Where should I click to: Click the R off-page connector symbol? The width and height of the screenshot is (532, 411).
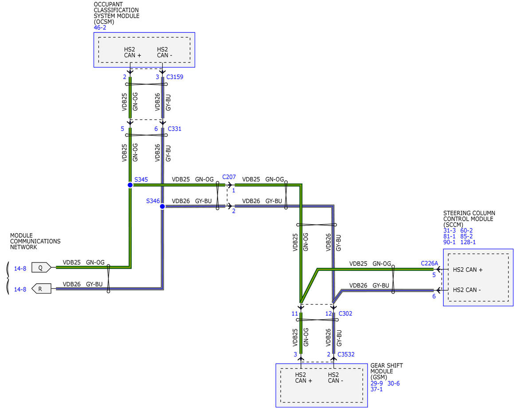[41, 290]
